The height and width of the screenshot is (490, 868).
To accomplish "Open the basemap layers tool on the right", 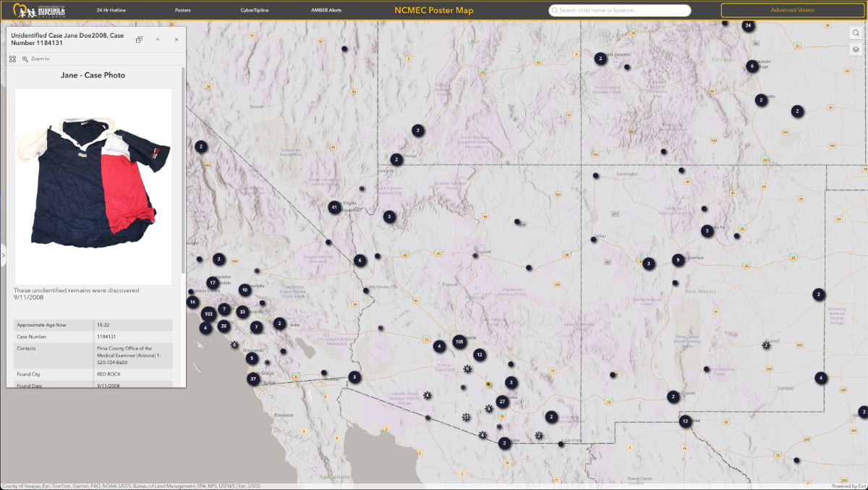I will [x=855, y=49].
